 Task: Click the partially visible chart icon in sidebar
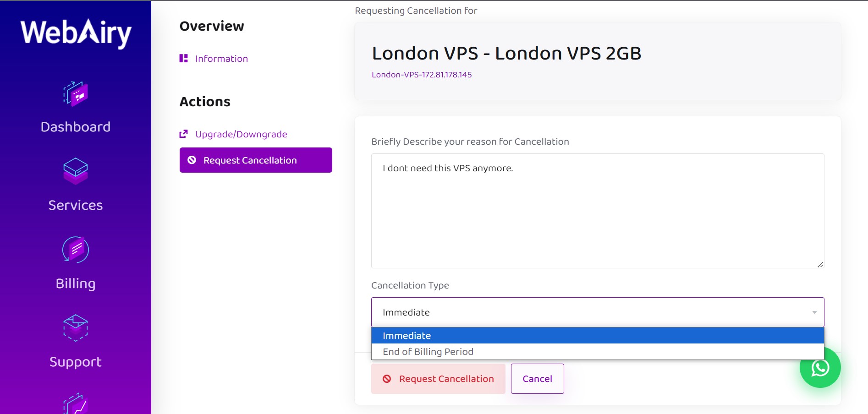click(76, 403)
